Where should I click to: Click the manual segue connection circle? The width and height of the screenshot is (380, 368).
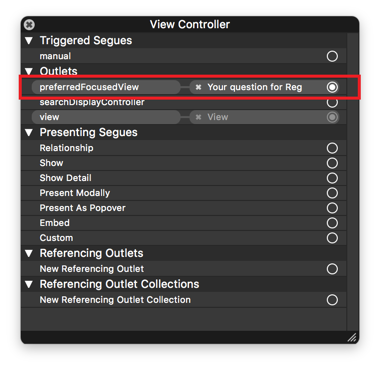tap(332, 56)
